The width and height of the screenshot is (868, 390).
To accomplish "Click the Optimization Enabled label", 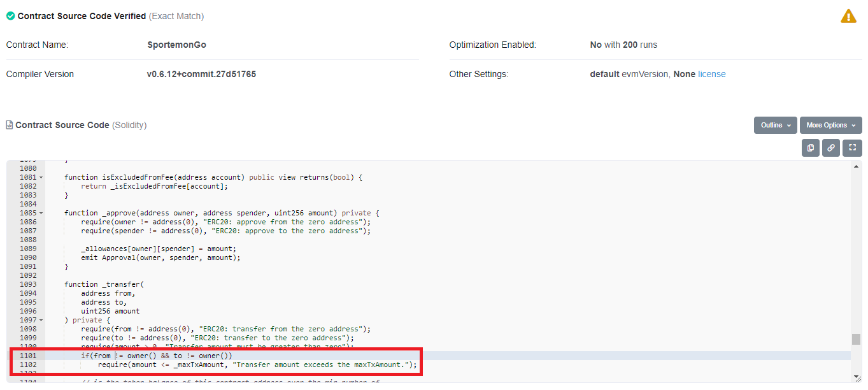I will 493,45.
